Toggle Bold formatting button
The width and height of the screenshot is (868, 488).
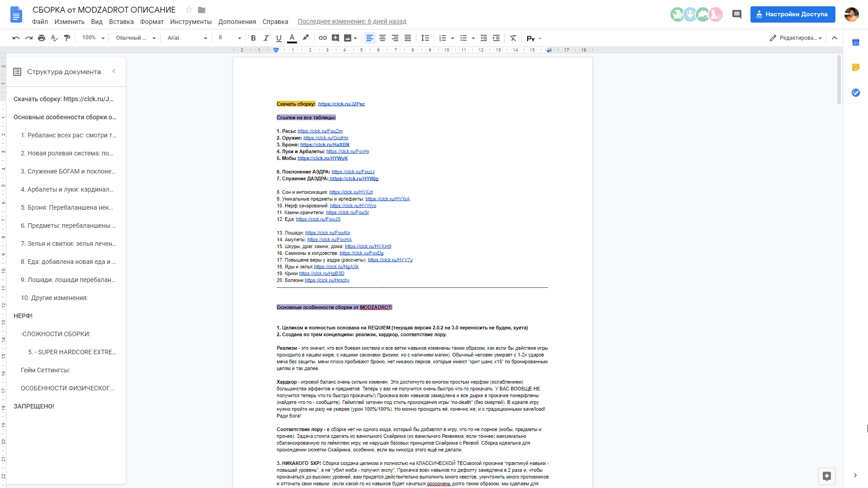(253, 38)
